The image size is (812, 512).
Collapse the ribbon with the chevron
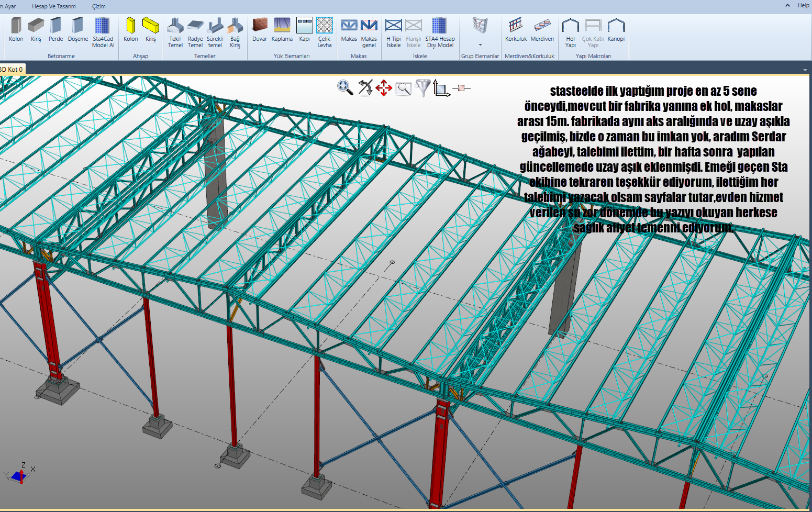(x=787, y=5)
